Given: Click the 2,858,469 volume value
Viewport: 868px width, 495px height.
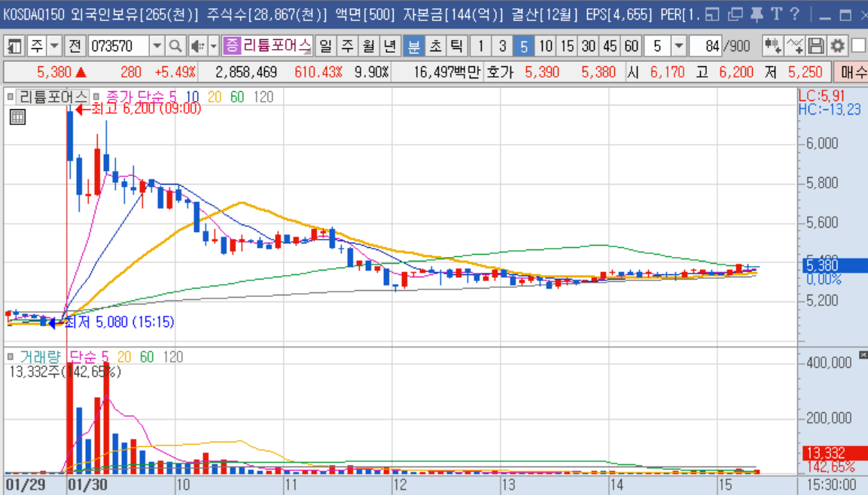Looking at the screenshot, I should (245, 72).
